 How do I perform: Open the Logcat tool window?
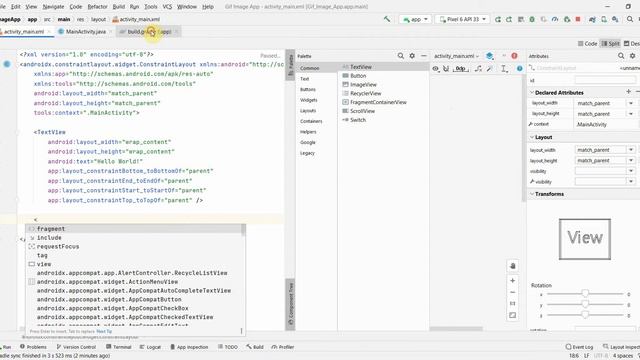point(150,347)
